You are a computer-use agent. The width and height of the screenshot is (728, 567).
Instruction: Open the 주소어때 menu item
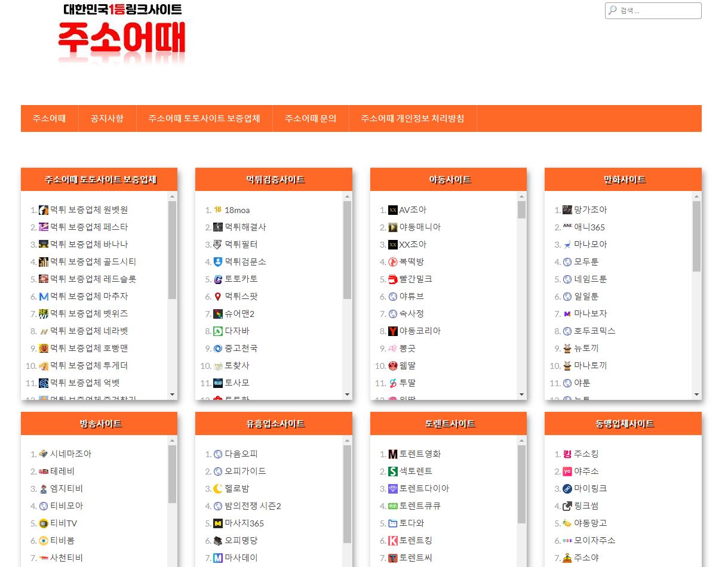click(x=49, y=118)
